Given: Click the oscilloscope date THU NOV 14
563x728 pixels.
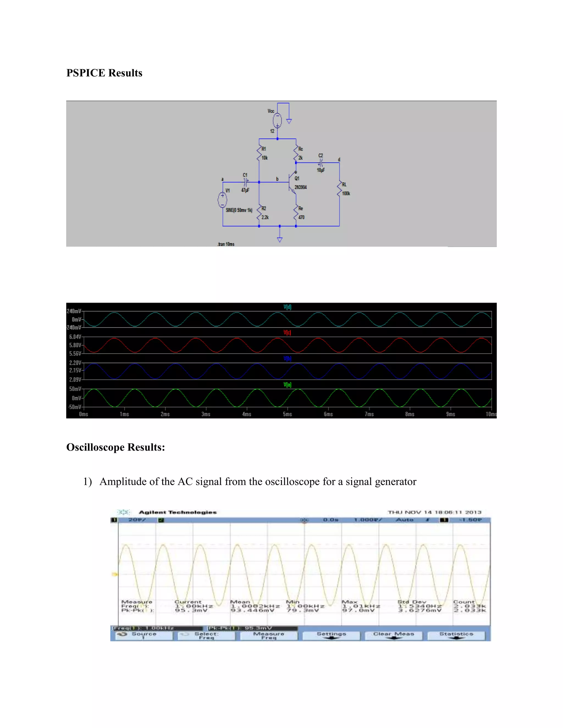Looking at the screenshot, I should (435, 512).
